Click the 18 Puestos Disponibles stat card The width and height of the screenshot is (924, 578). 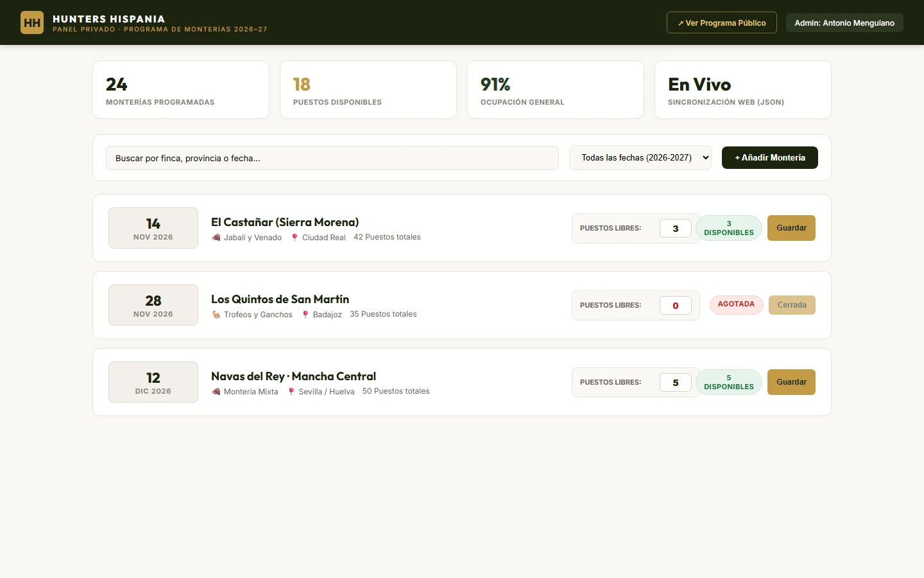click(368, 90)
